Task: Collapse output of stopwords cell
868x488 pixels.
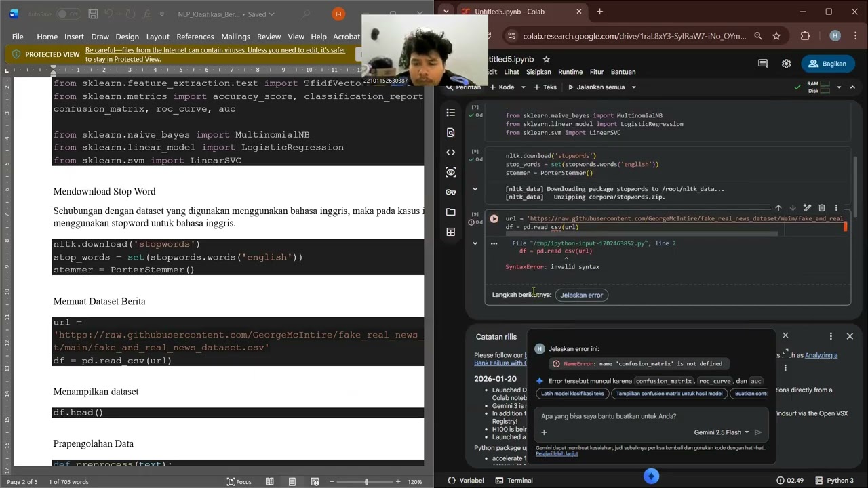Action: (x=475, y=189)
